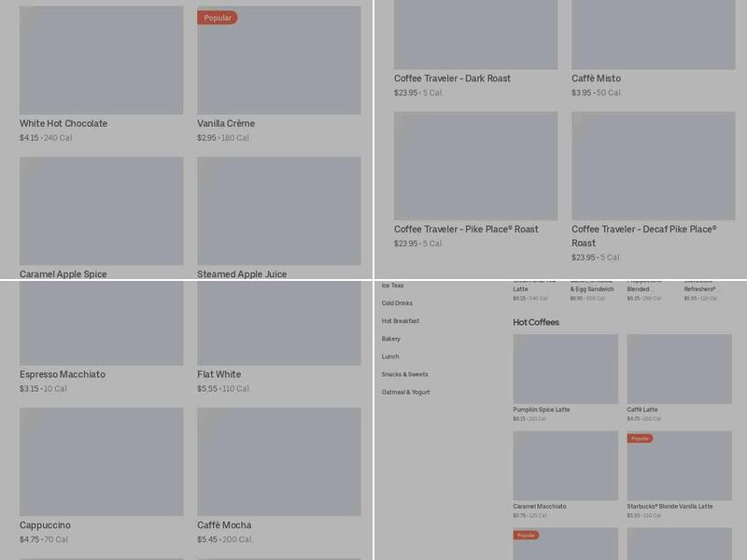This screenshot has height=560, width=747.
Task: Open Caramel Apple Spice item
Action: click(101, 211)
